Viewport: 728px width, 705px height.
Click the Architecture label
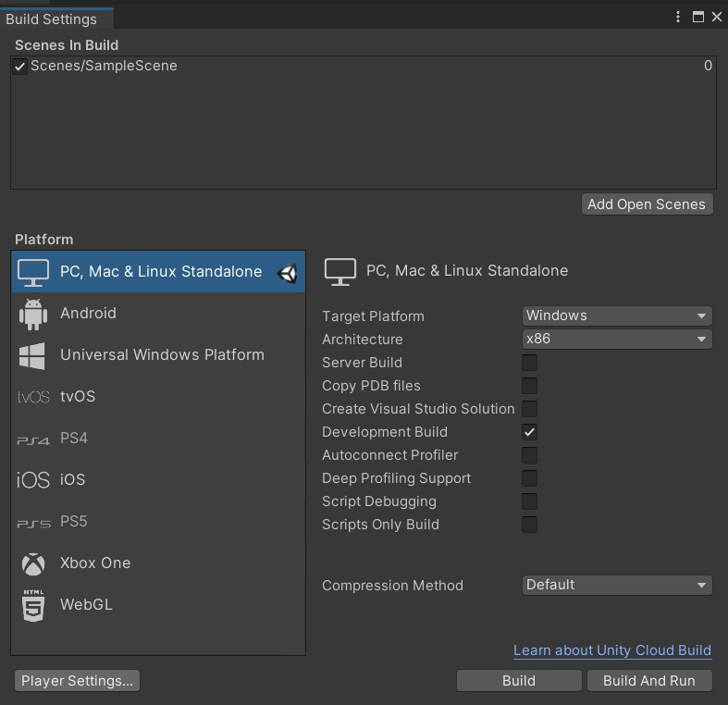click(x=363, y=340)
